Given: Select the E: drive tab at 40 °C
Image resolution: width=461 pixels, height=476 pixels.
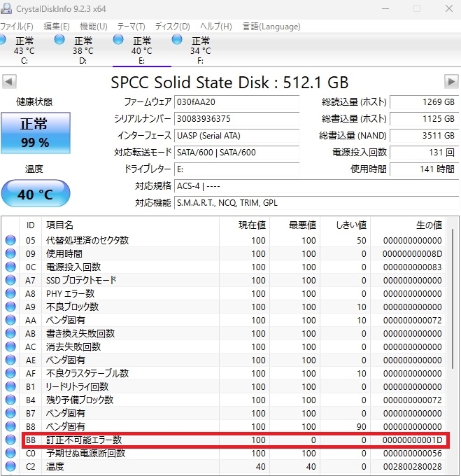Looking at the screenshot, I should [x=141, y=50].
